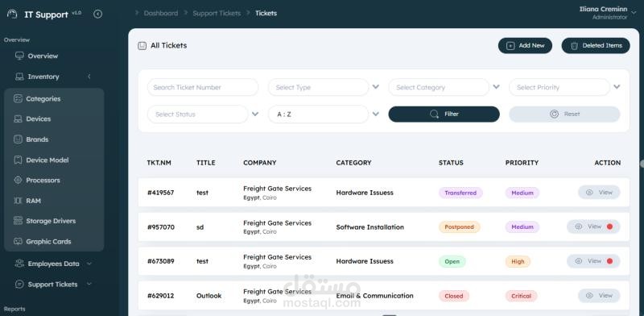Click the All Tickets list icon

pos(142,46)
